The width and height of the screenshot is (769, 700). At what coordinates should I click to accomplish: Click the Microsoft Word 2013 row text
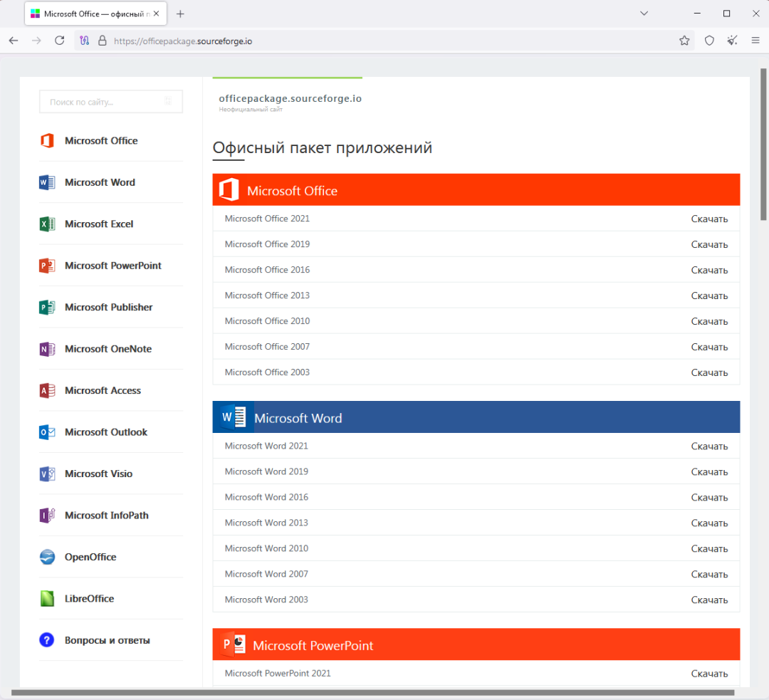pyautogui.click(x=266, y=523)
